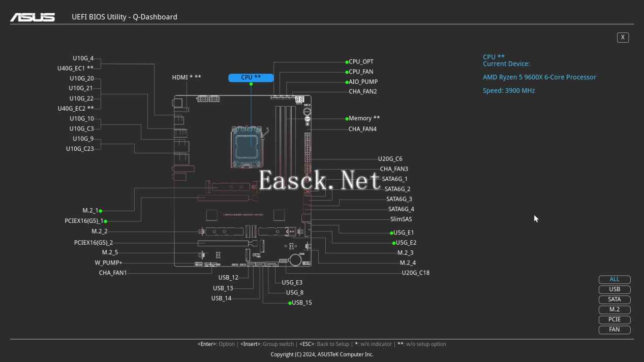This screenshot has width=644, height=362.
Task: Select the highlighted CPU ** label on the diagram
Action: [x=251, y=78]
